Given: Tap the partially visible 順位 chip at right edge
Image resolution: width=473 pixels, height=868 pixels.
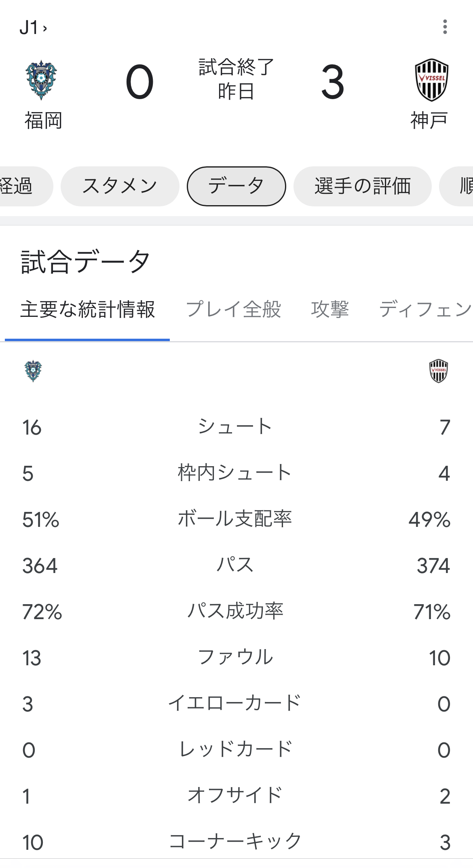Looking at the screenshot, I should [x=461, y=186].
